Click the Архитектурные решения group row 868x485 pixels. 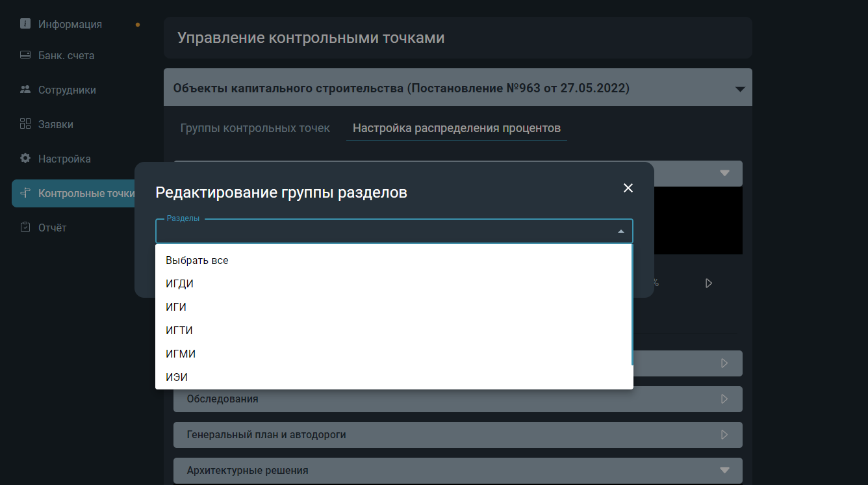coord(458,471)
